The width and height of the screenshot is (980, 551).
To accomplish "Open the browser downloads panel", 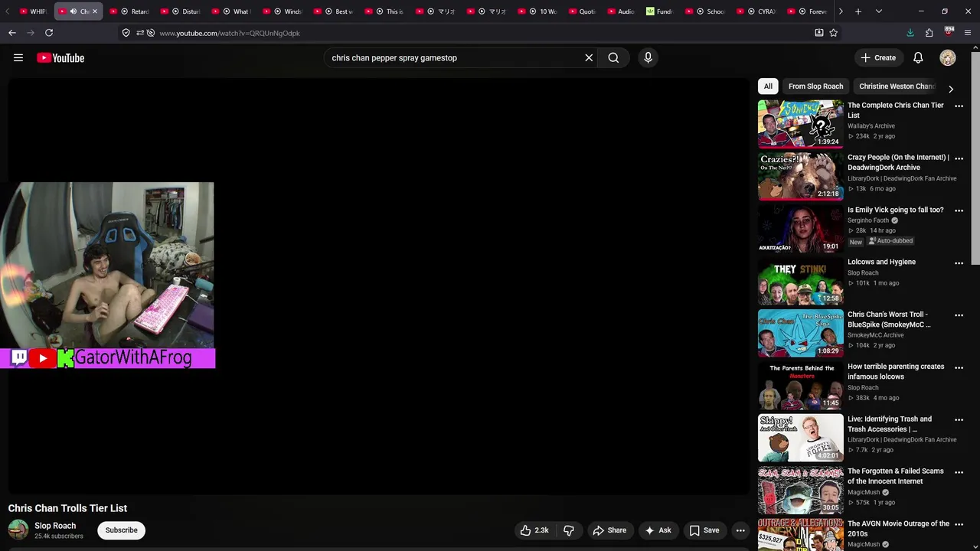I will [x=910, y=33].
